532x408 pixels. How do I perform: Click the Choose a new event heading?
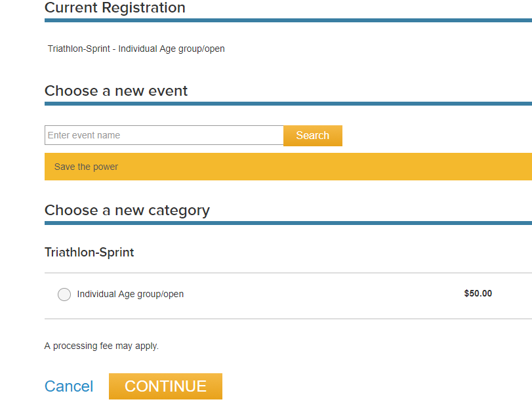pyautogui.click(x=116, y=91)
